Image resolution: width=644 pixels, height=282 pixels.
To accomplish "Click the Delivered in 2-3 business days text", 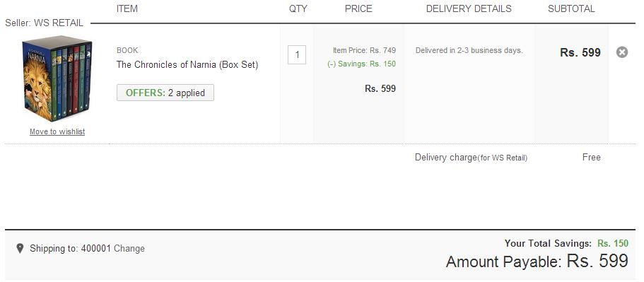I will pos(469,50).
